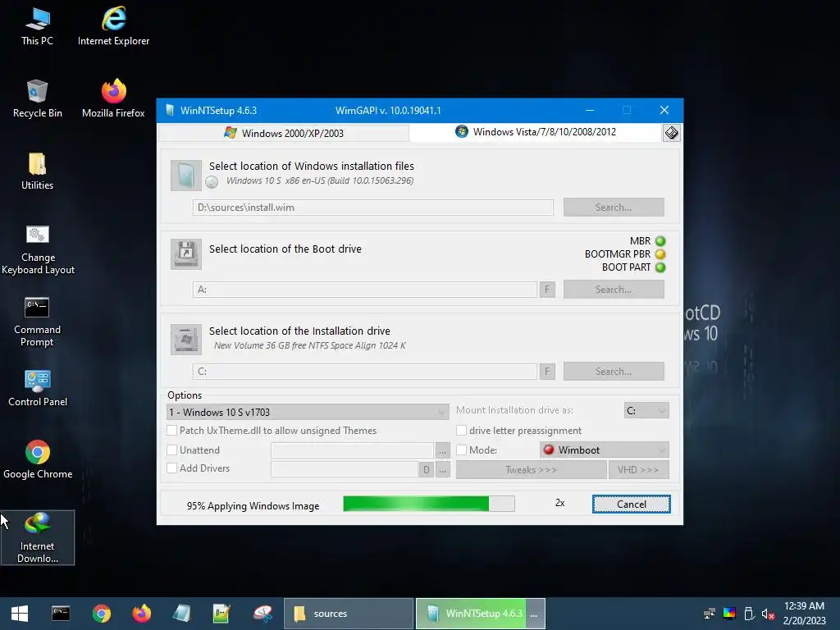Click the MBR green status indicator
840x630 pixels.
660,241
